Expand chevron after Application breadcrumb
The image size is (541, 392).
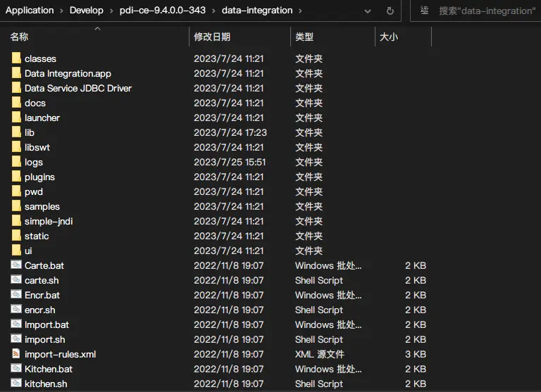62,11
